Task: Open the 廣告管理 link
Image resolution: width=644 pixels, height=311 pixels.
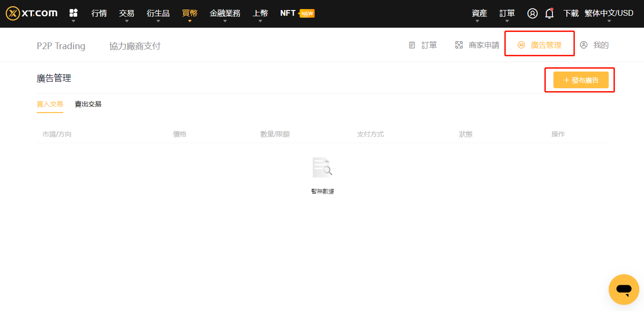Action: point(546,45)
